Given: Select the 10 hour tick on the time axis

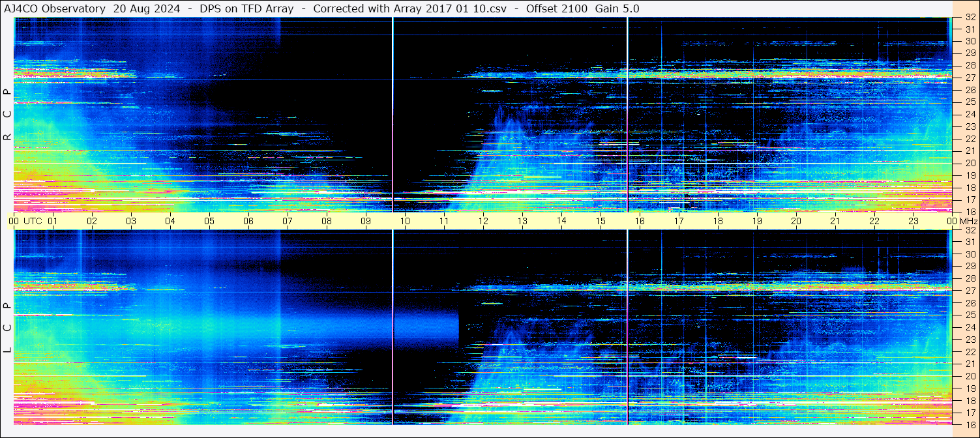Looking at the screenshot, I should (405, 221).
